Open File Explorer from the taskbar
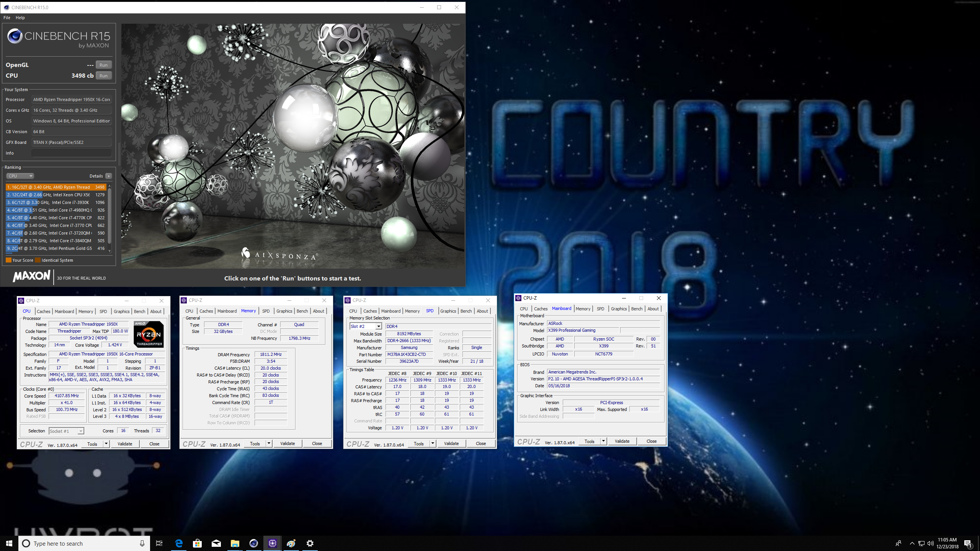The height and width of the screenshot is (551, 980). tap(235, 543)
